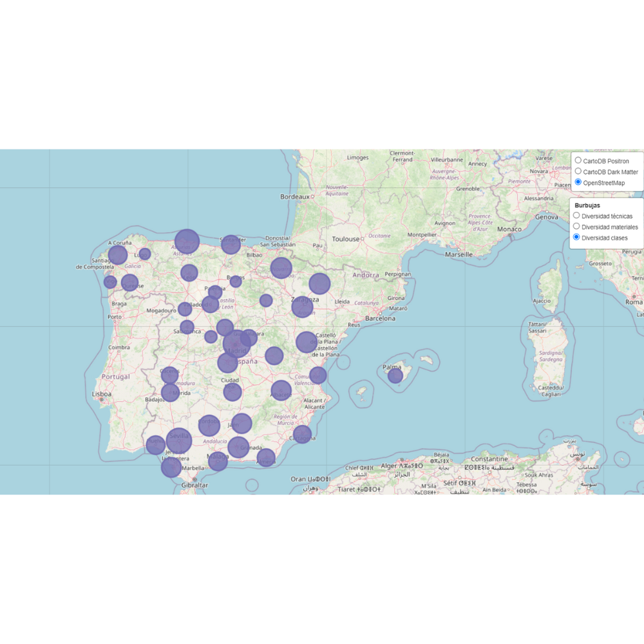The height and width of the screenshot is (644, 644).
Task: Click the bubble near Valladolid
Action: (x=211, y=305)
